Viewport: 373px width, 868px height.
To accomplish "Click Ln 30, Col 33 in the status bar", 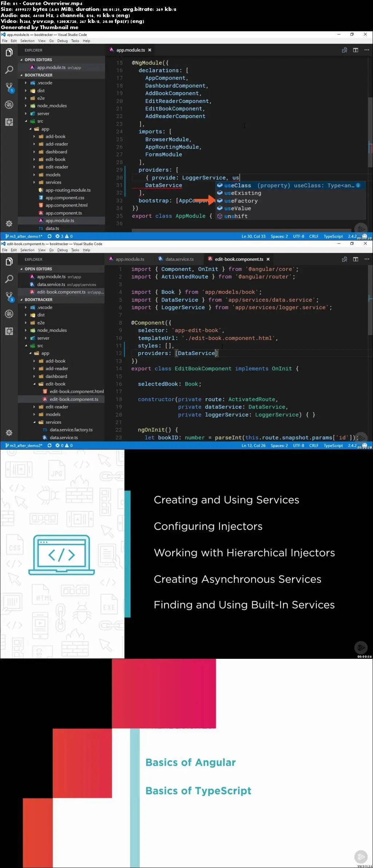I will tap(254, 236).
